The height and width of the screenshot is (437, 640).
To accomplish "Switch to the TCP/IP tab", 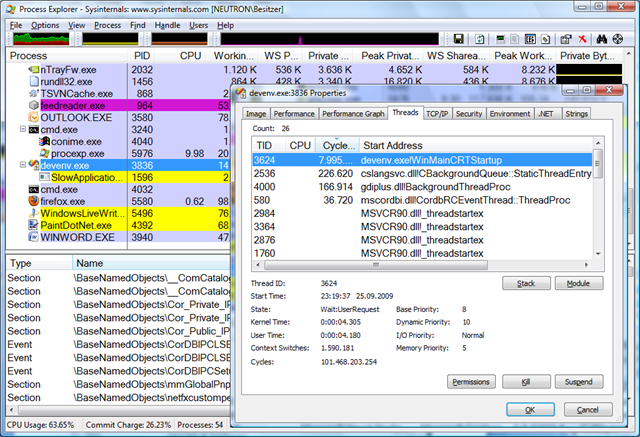I will pos(437,114).
